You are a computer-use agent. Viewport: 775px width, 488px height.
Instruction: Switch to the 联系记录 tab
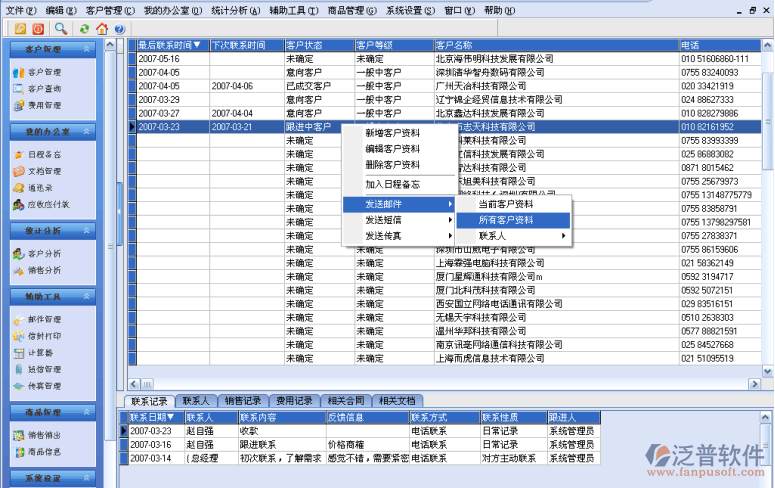149,401
